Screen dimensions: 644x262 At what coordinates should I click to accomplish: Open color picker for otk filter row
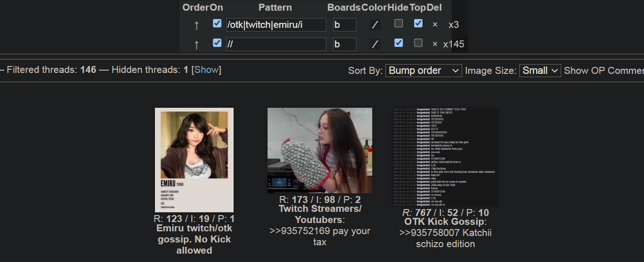[375, 25]
